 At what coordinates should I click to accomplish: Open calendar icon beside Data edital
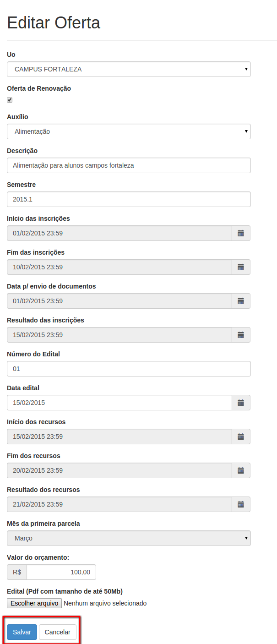241,403
